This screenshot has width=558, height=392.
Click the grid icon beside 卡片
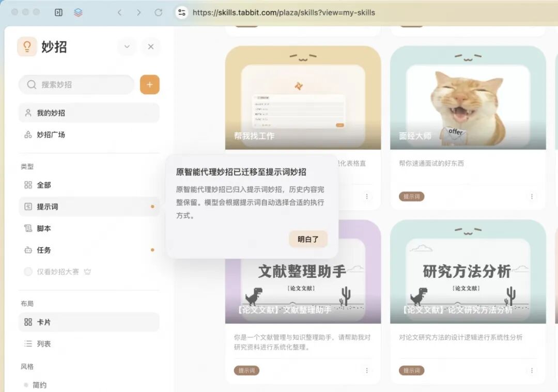pos(28,322)
